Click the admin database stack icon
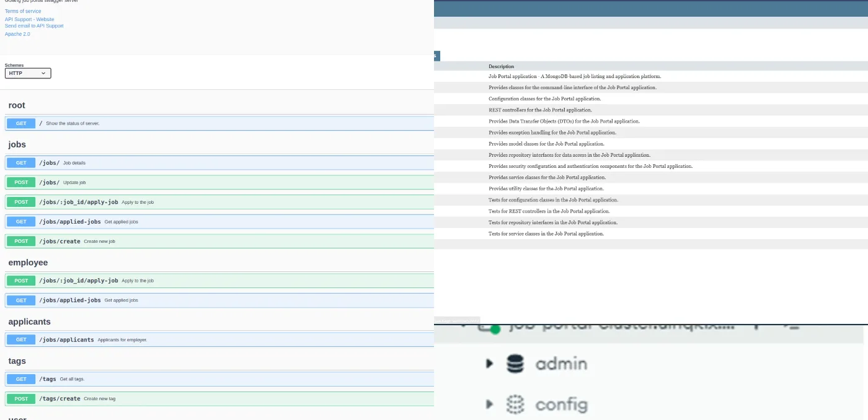The width and height of the screenshot is (868, 420). tap(515, 364)
